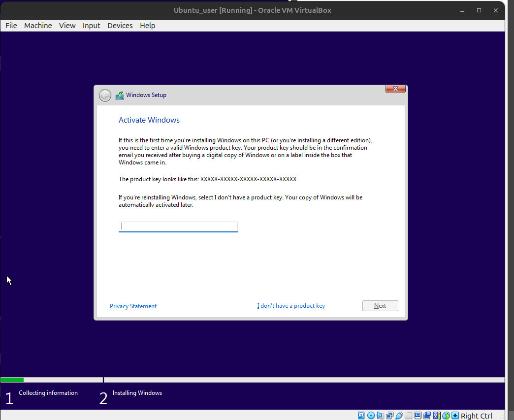Click the XXXXX-XXXXX product key example text
Screen dimensions: 514x420
coord(249,179)
